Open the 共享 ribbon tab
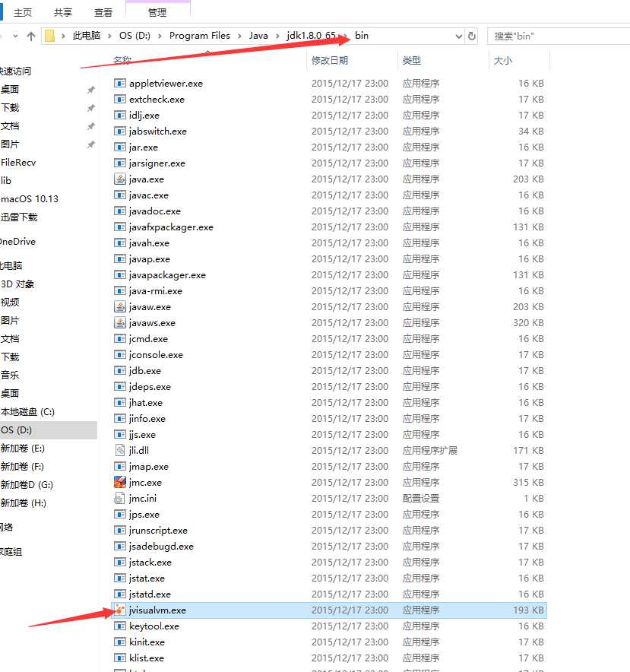The height and width of the screenshot is (672, 630). 63,12
